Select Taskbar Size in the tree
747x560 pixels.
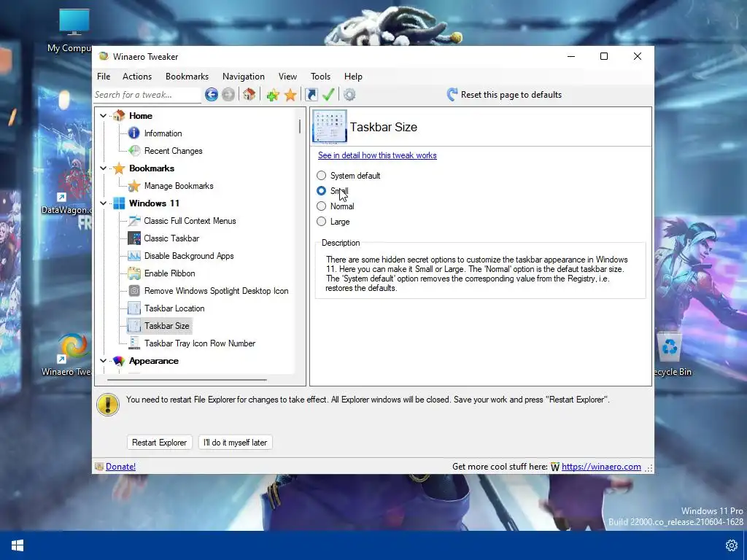(x=167, y=326)
